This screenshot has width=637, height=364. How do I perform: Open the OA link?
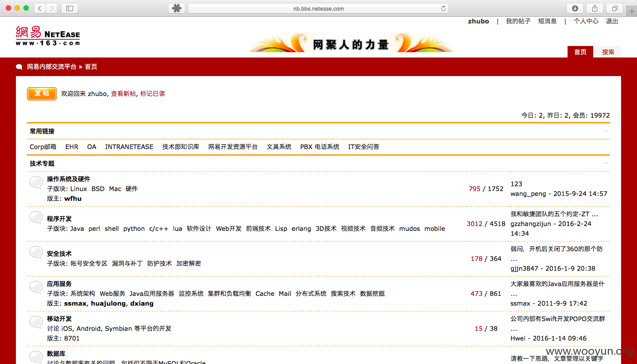(92, 147)
